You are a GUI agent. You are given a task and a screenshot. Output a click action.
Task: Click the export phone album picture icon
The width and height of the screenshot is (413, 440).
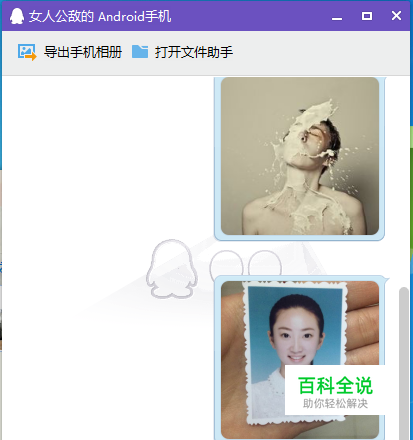27,52
